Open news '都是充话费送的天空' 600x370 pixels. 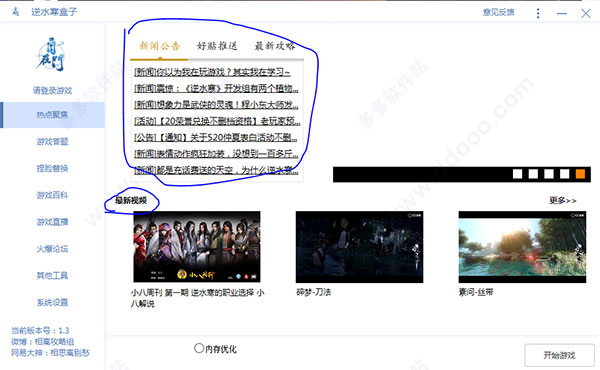point(216,170)
